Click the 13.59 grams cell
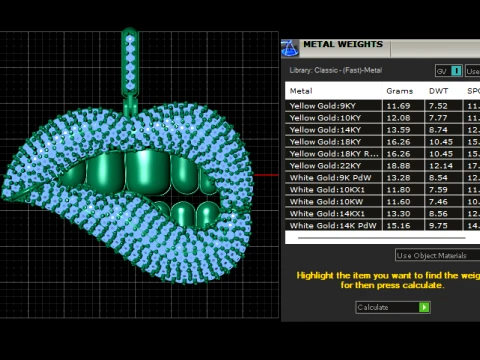The width and height of the screenshot is (480, 360). tap(403, 130)
